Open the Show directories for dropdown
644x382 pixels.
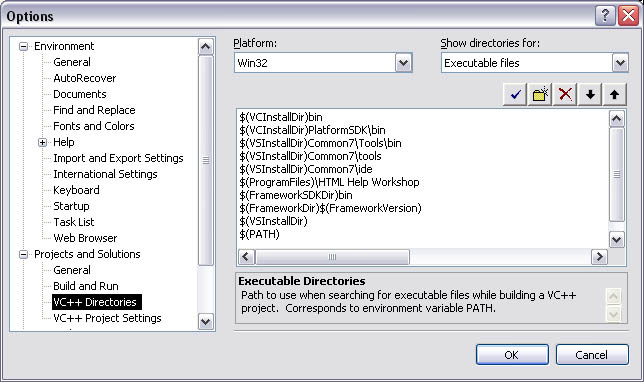tap(620, 63)
